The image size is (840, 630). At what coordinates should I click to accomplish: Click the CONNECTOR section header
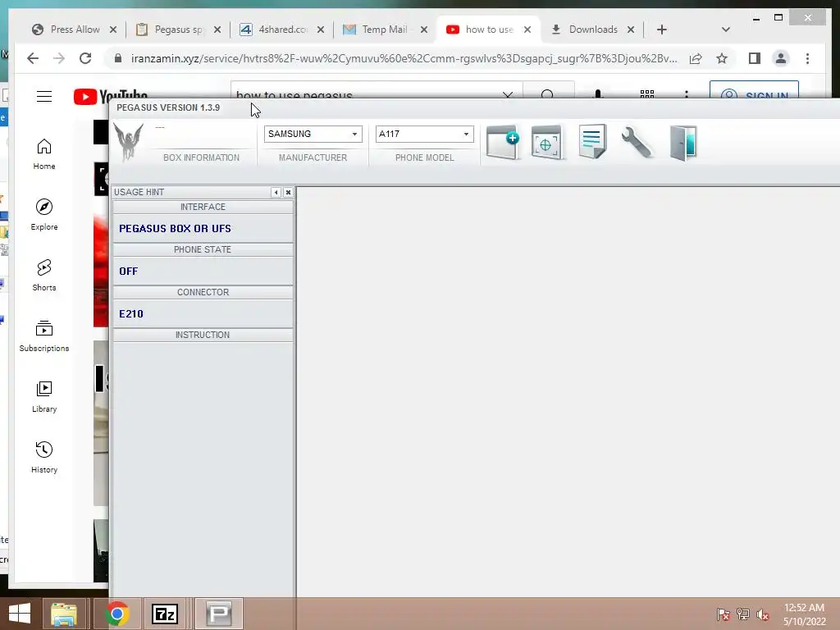click(x=203, y=292)
